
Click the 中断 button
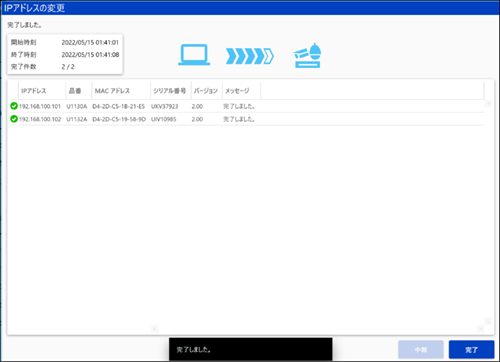pos(421,349)
